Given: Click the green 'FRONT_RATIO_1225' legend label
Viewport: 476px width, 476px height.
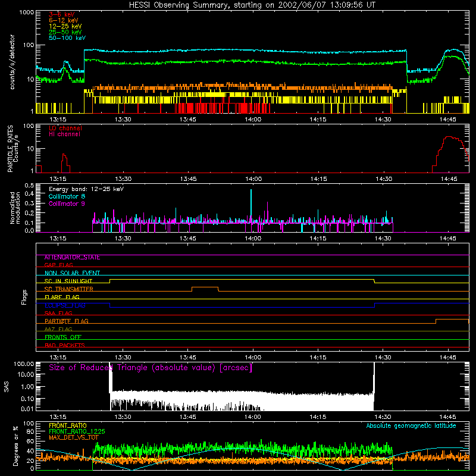Looking at the screenshot, I should pyautogui.click(x=77, y=431).
